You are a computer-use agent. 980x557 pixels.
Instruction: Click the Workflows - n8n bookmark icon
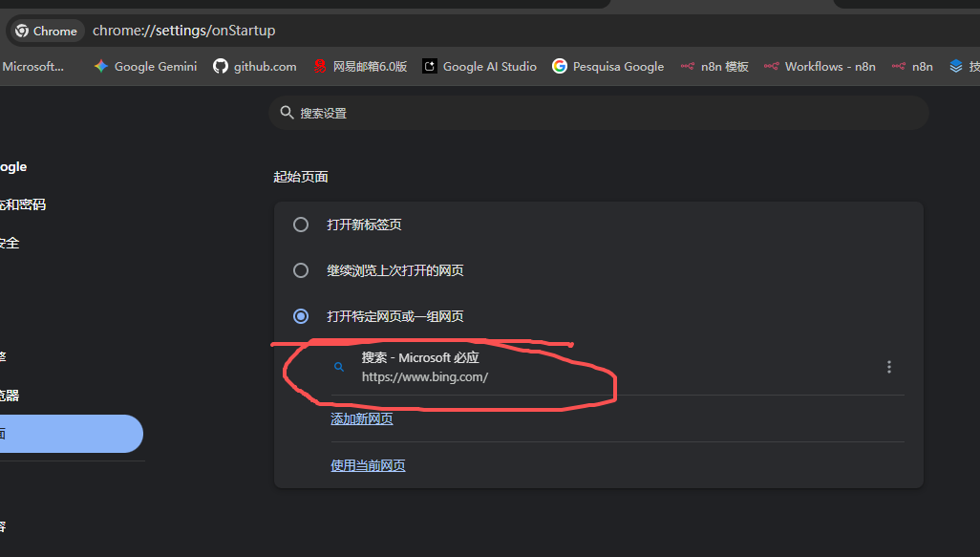tap(772, 66)
